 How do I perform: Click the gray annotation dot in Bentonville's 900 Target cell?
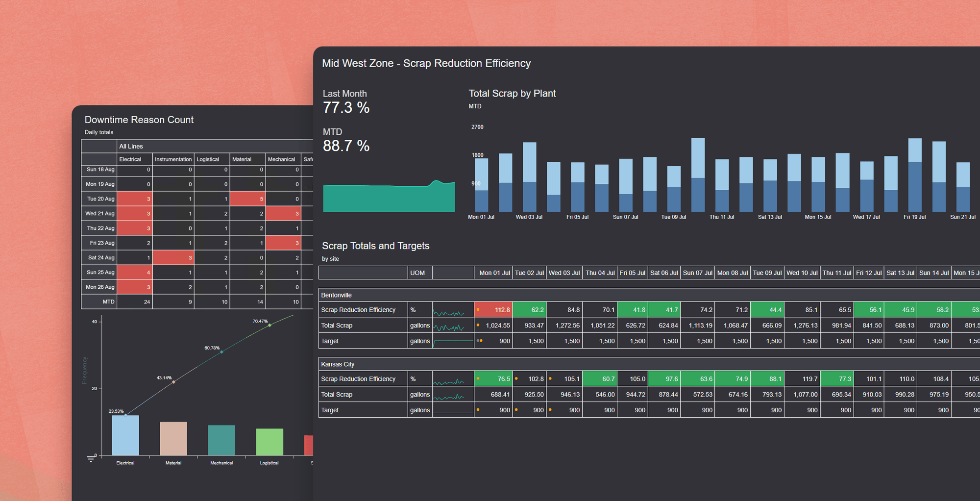click(479, 341)
